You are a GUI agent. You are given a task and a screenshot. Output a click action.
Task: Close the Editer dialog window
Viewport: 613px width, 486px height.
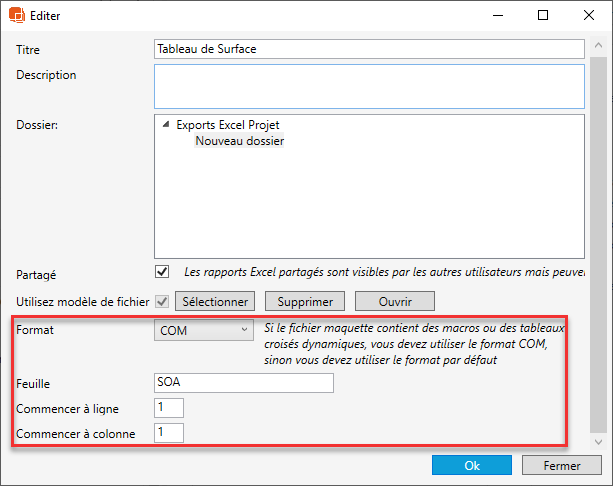[x=589, y=15]
